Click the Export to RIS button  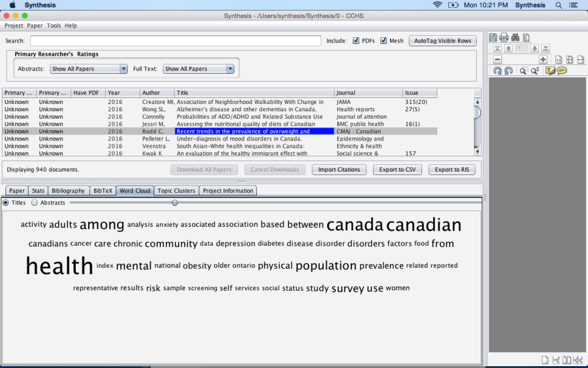point(452,170)
